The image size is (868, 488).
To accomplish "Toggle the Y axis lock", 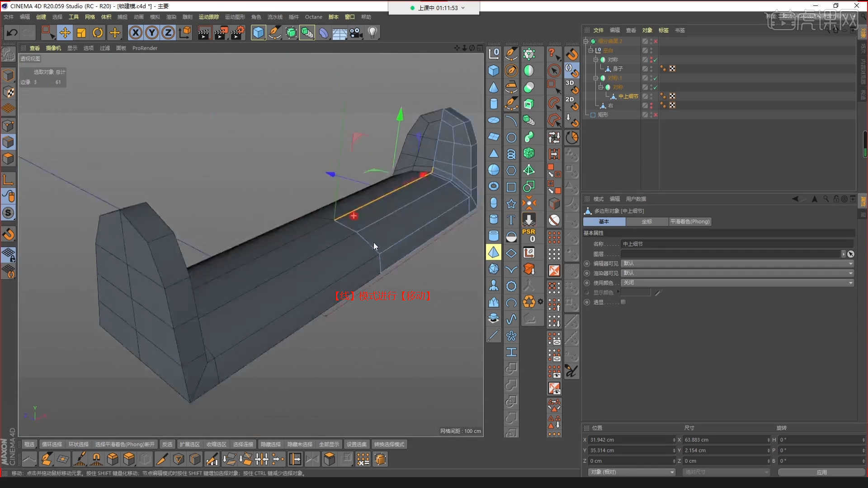I will coord(152,33).
